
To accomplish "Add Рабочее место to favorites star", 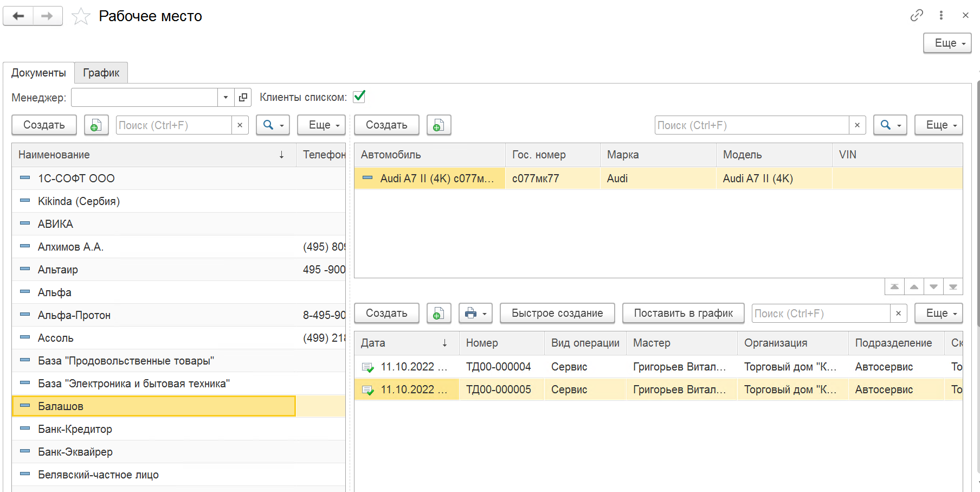I will (81, 16).
